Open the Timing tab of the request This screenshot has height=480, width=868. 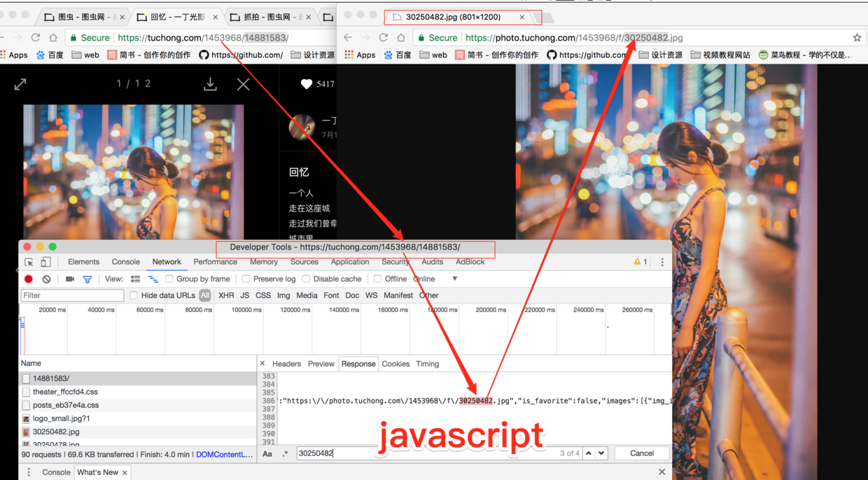click(428, 364)
